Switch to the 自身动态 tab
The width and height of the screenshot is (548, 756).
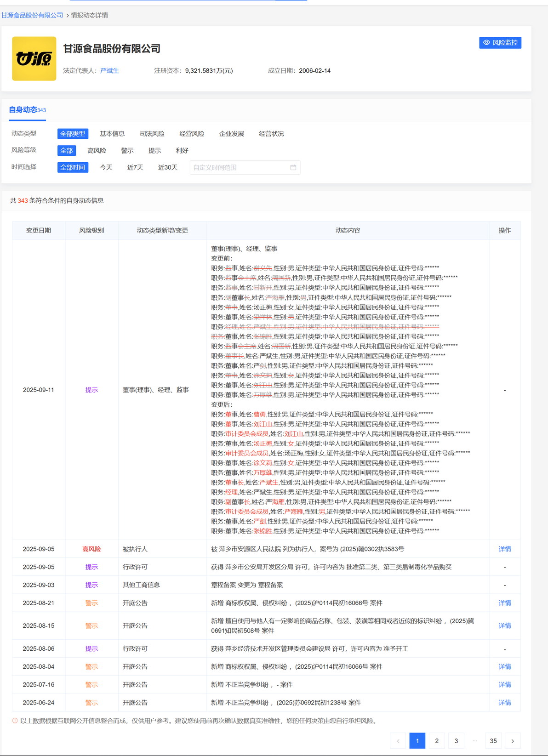click(27, 110)
